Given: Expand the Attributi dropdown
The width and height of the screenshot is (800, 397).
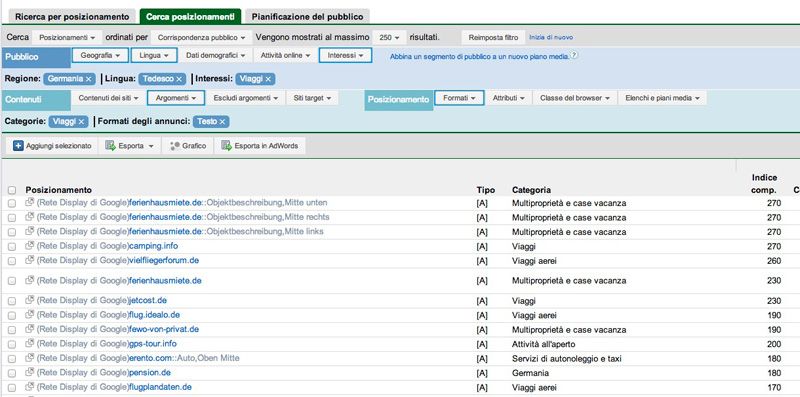Looking at the screenshot, I should [x=509, y=98].
